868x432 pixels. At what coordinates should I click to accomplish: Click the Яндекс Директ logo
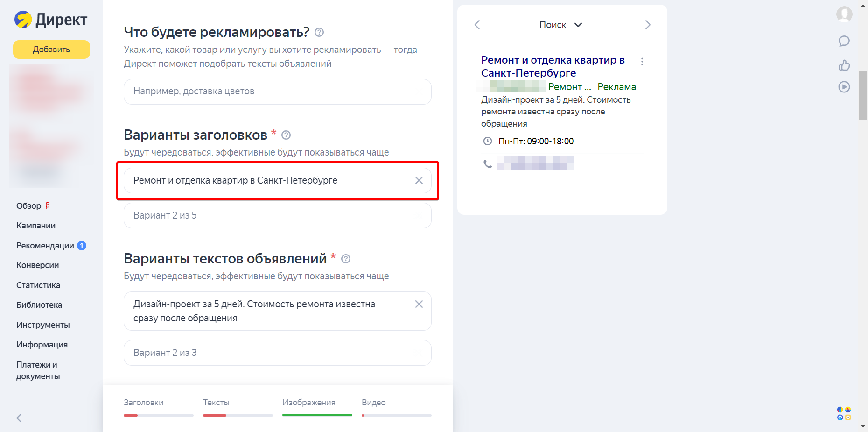click(50, 20)
